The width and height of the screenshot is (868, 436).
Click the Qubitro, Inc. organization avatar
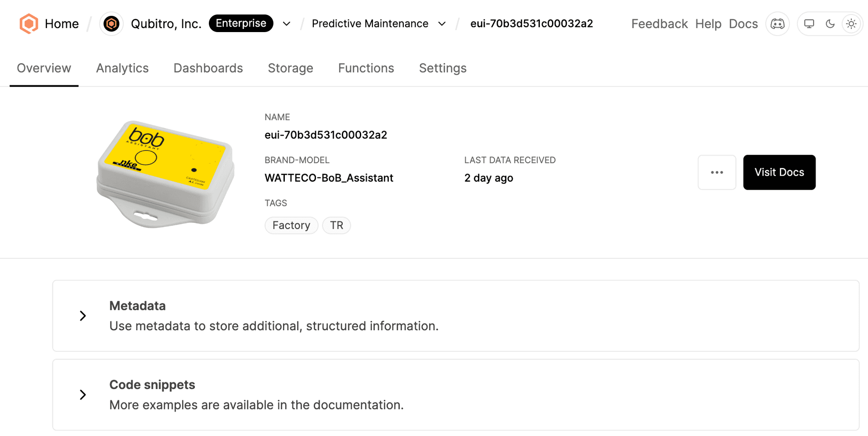tap(111, 23)
